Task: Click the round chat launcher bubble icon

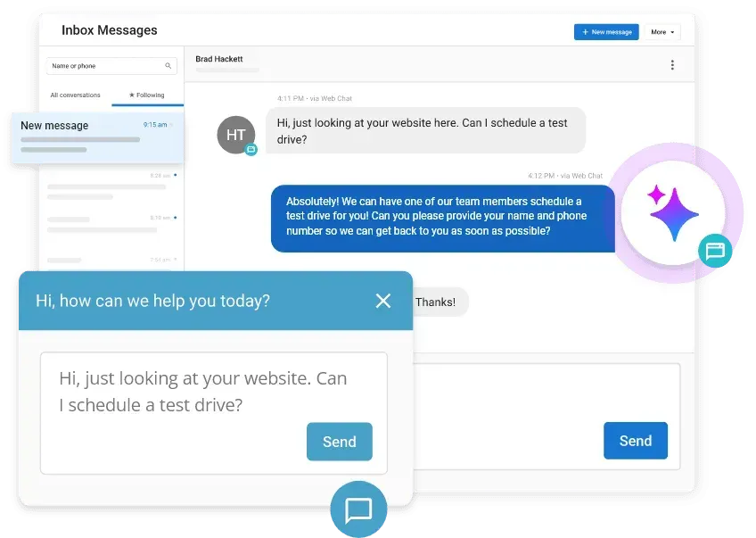Action: tap(358, 509)
